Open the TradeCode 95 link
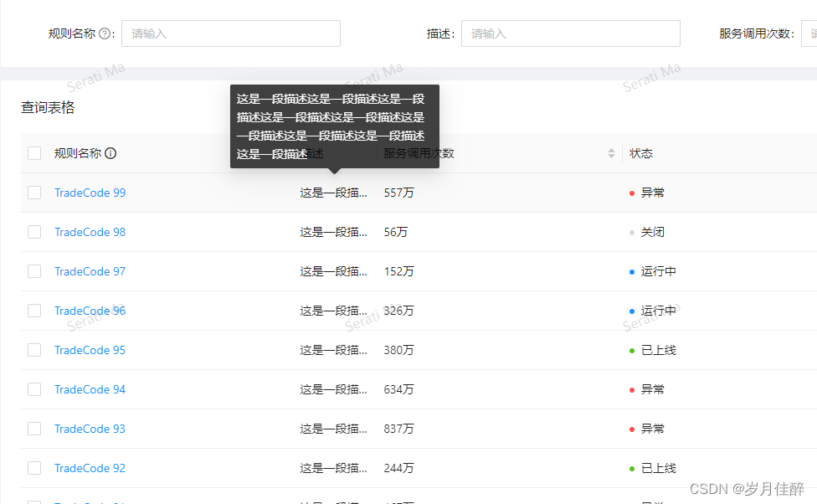Viewport: 817px width, 504px height. coord(90,350)
